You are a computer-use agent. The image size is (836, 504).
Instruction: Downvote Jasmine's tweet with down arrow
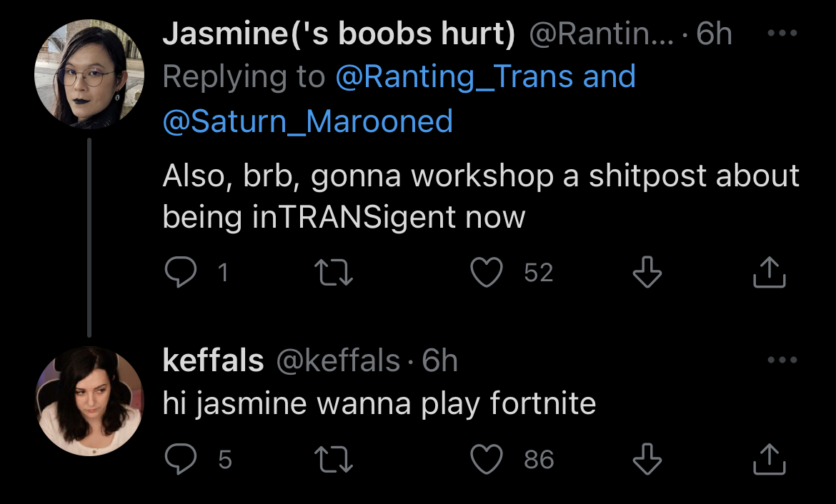point(647,272)
